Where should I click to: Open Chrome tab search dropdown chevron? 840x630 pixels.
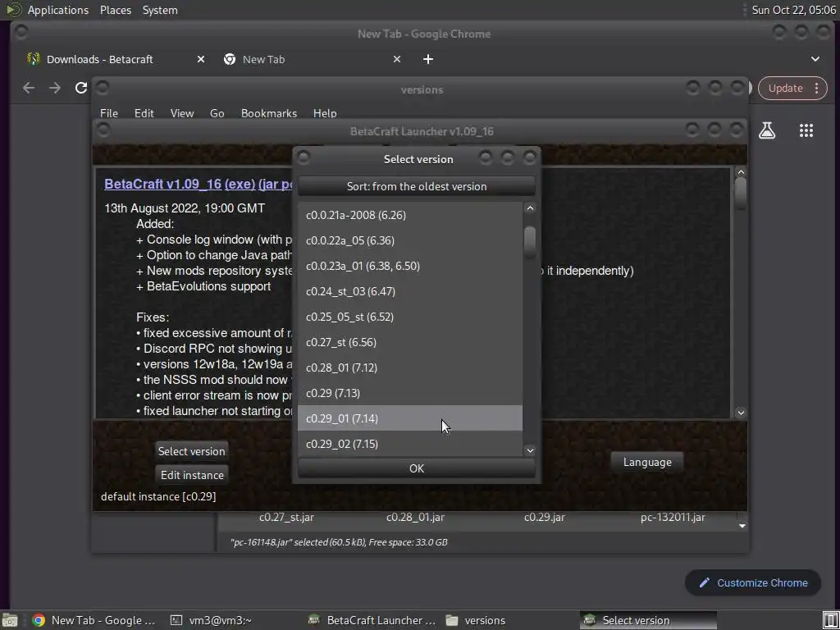[815, 59]
